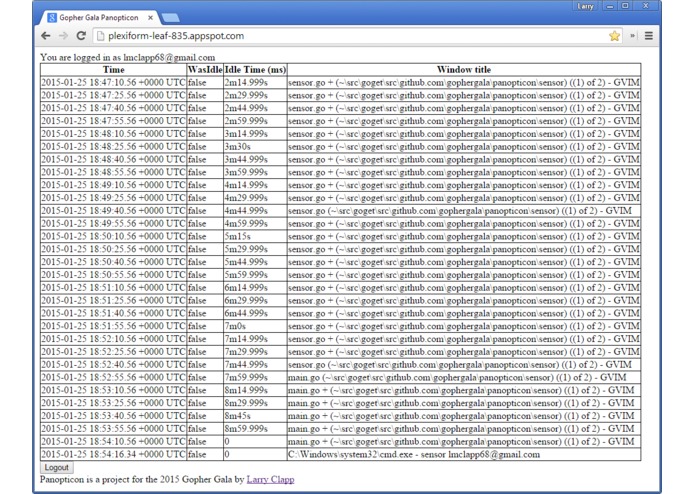Click the page icon in address bar

point(100,36)
